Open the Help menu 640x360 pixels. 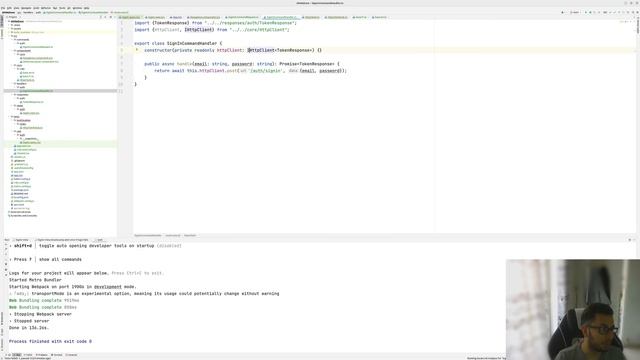87,8
